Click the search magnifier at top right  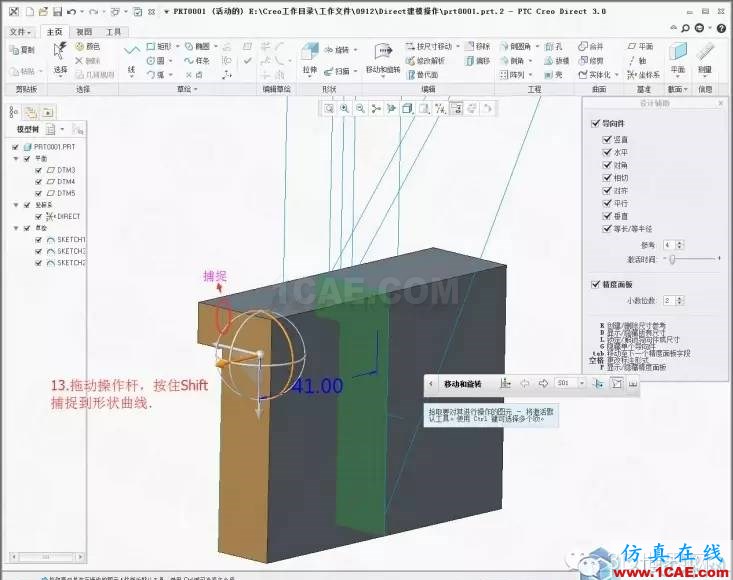[x=685, y=28]
